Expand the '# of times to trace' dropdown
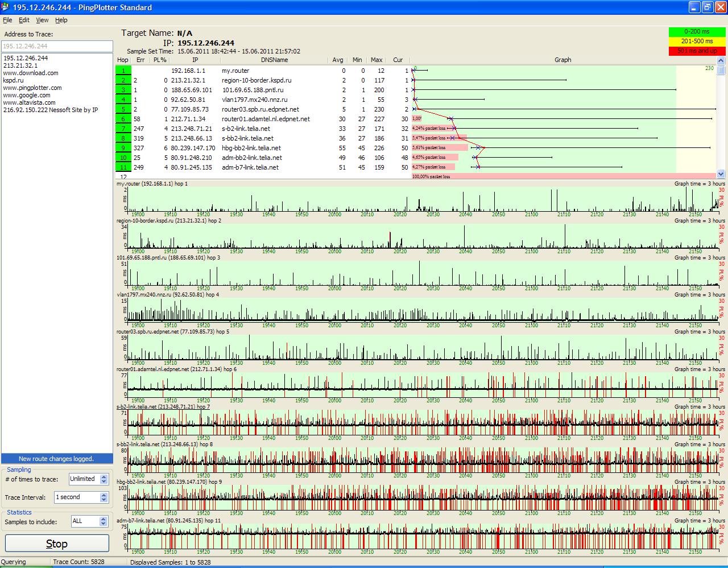728x568 pixels. point(104,479)
